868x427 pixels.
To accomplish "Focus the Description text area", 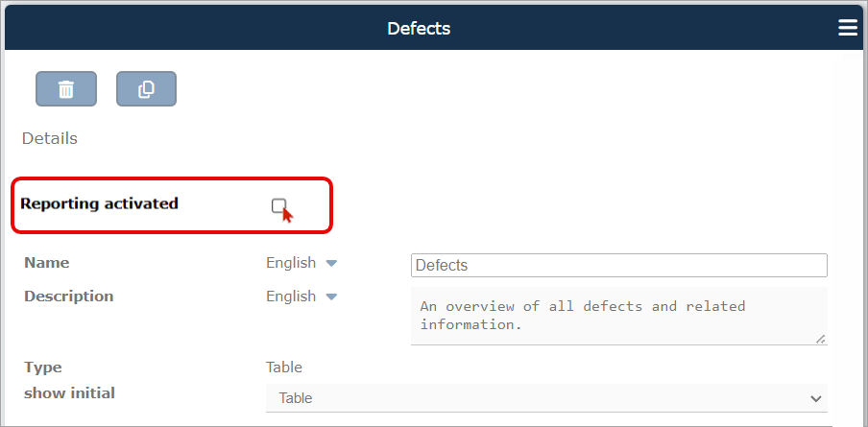I will 619,316.
